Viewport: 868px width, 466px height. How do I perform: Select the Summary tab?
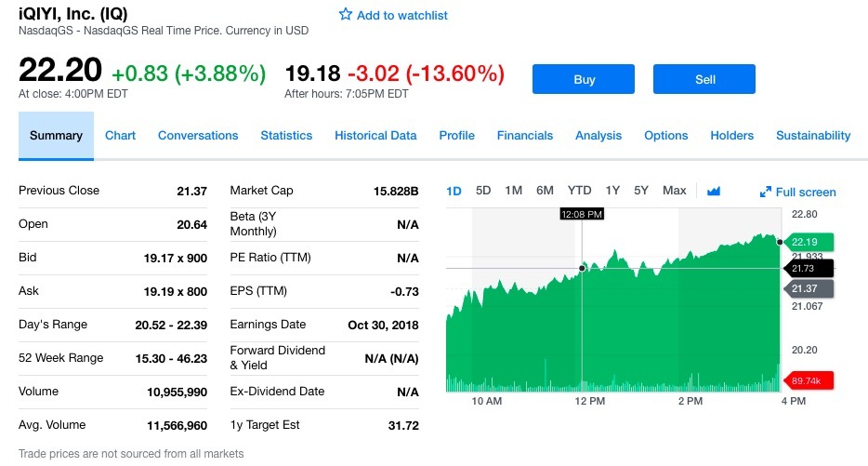pyautogui.click(x=56, y=136)
